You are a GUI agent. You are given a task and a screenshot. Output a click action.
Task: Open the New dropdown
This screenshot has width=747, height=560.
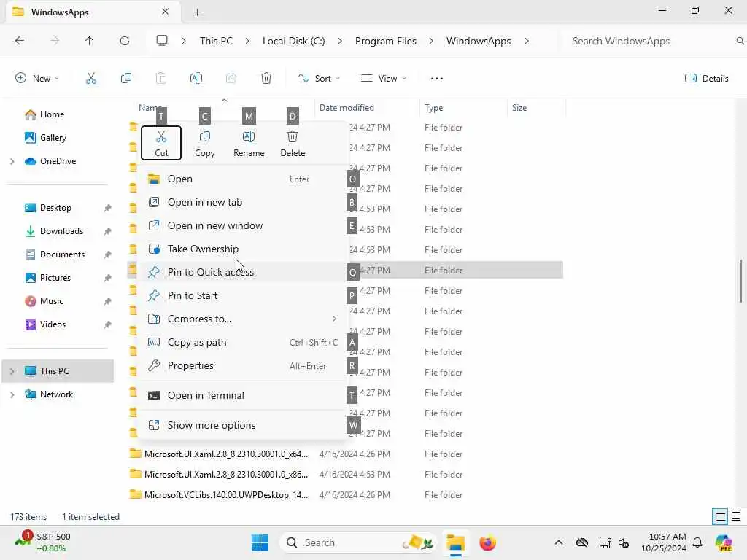(37, 79)
